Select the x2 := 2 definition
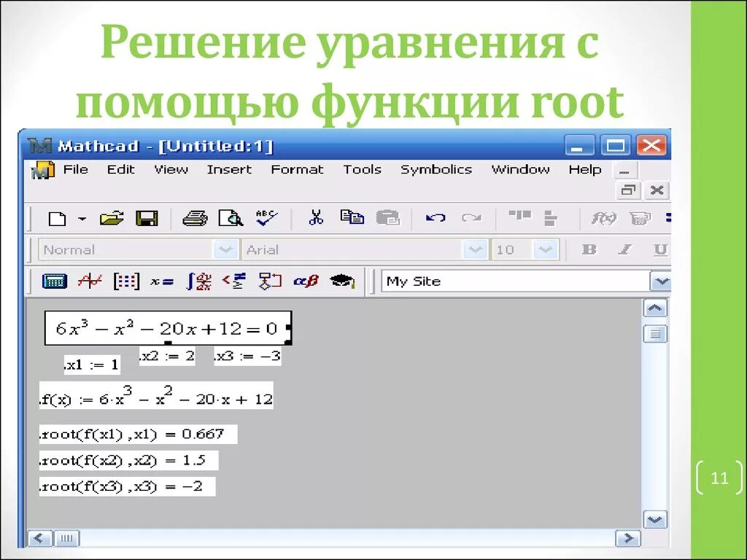 tap(167, 356)
